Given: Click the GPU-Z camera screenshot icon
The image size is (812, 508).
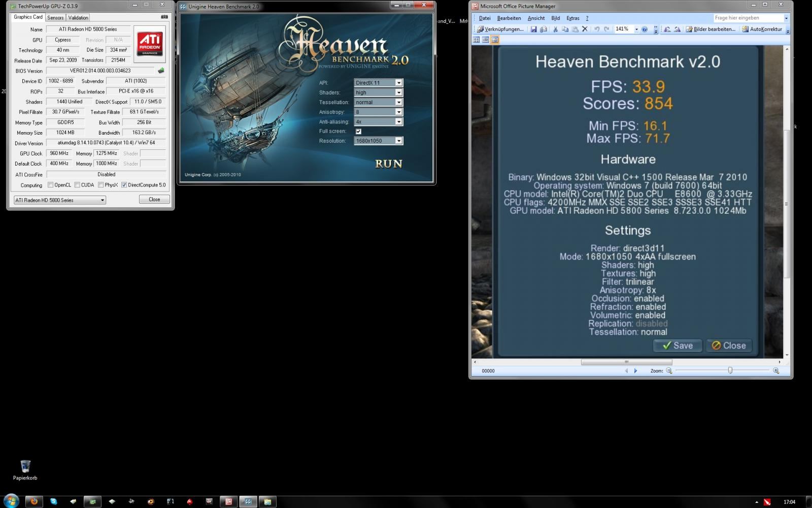Looking at the screenshot, I should pos(164,17).
